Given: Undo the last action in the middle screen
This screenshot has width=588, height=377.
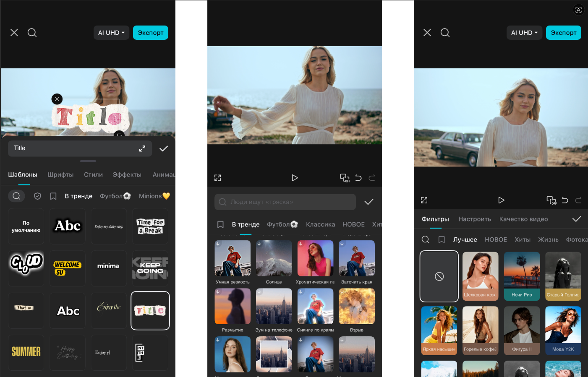Looking at the screenshot, I should point(358,178).
